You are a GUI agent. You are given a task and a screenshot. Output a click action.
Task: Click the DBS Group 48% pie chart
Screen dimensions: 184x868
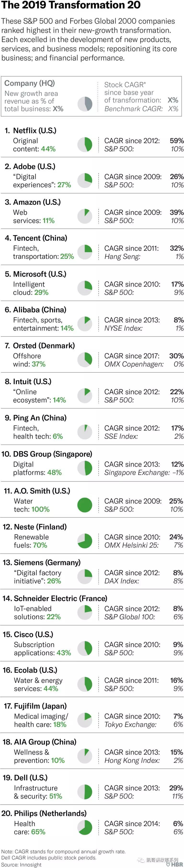85,468
